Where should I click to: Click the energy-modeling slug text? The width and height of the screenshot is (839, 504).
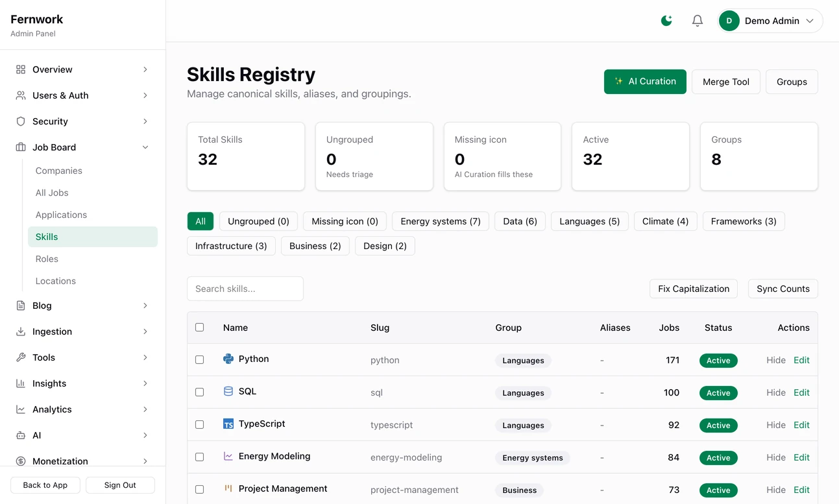(406, 457)
